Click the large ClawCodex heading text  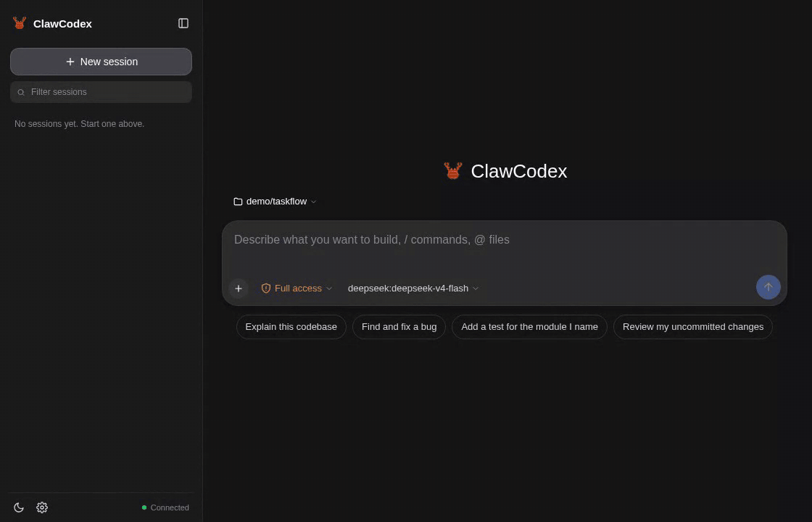click(519, 171)
